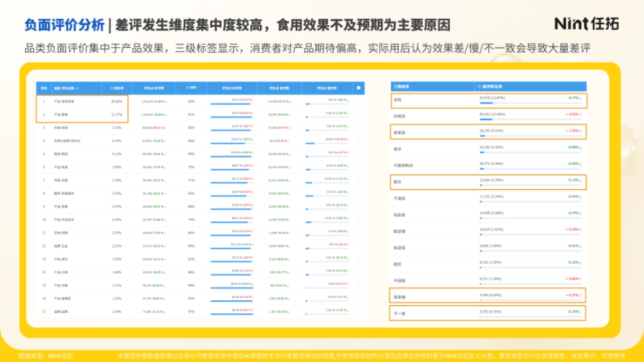The width and height of the screenshot is (644, 362).
Task: Click the 三级标签 column header
Action: click(400, 86)
